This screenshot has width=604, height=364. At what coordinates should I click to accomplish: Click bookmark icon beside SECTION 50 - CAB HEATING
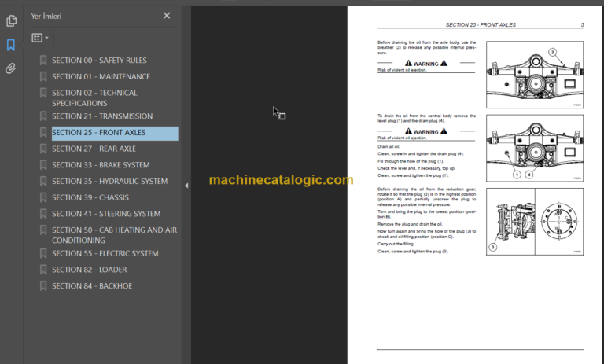pos(43,230)
